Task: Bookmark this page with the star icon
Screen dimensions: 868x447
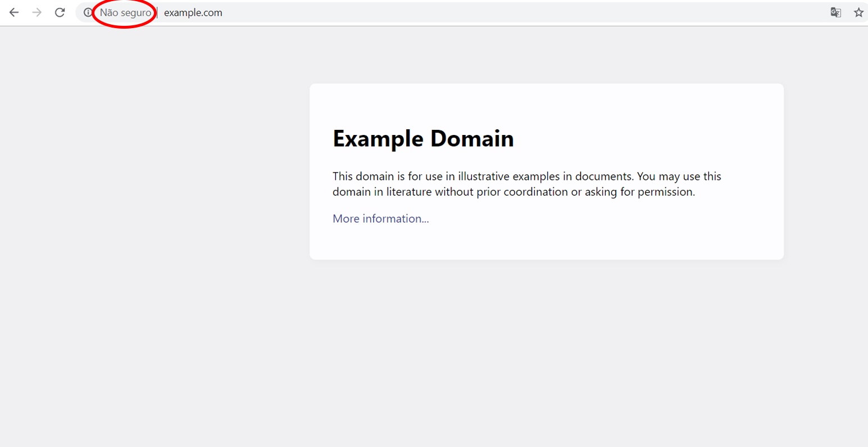Action: point(858,12)
